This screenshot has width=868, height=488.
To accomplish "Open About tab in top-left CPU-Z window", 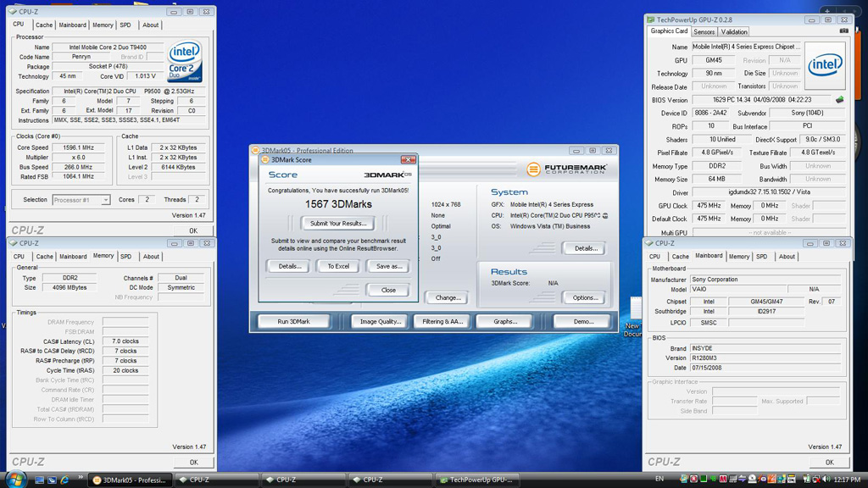I will (x=150, y=25).
